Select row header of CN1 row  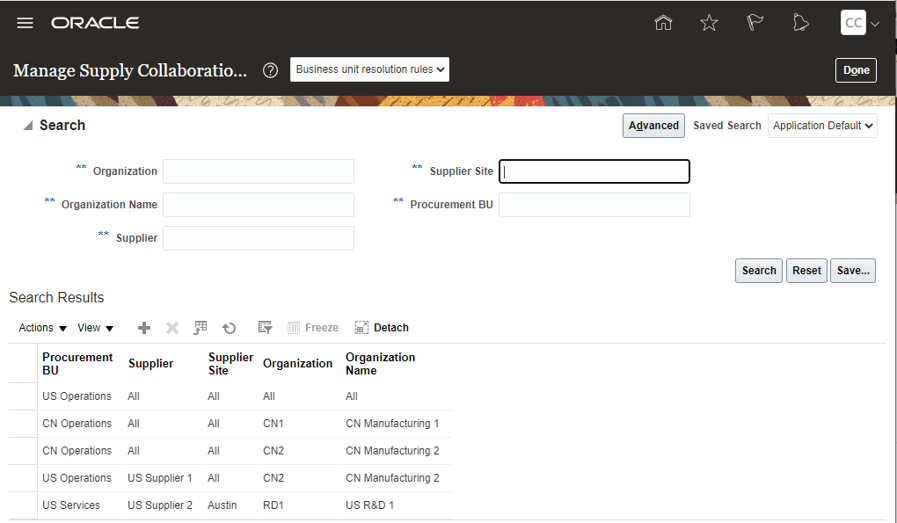(x=23, y=424)
